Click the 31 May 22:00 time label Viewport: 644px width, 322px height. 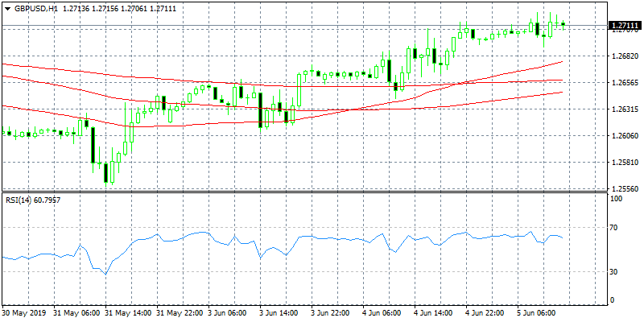tap(178, 312)
